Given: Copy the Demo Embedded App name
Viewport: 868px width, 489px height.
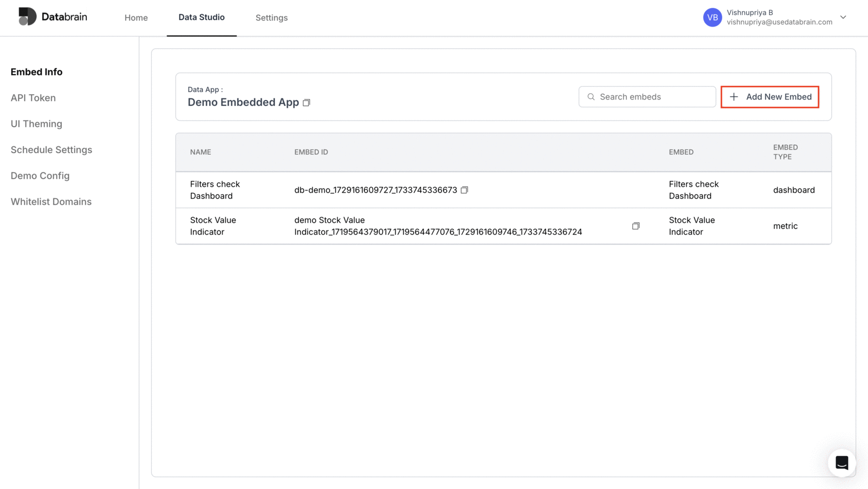Looking at the screenshot, I should click(307, 102).
